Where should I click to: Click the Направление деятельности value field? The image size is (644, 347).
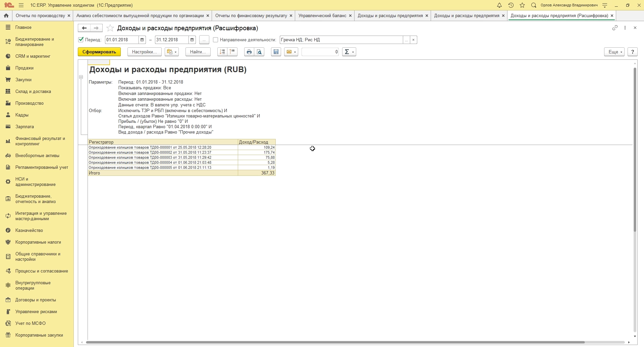pyautogui.click(x=341, y=40)
